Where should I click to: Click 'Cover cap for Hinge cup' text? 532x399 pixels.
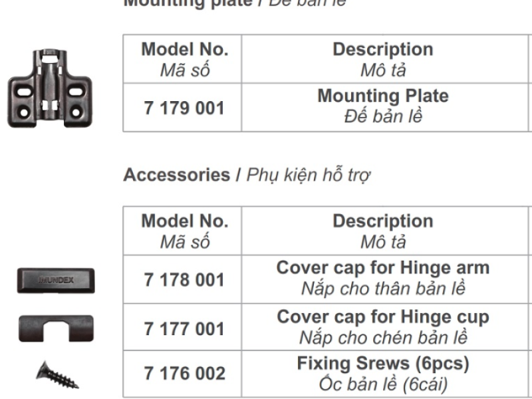pyautogui.click(x=382, y=317)
